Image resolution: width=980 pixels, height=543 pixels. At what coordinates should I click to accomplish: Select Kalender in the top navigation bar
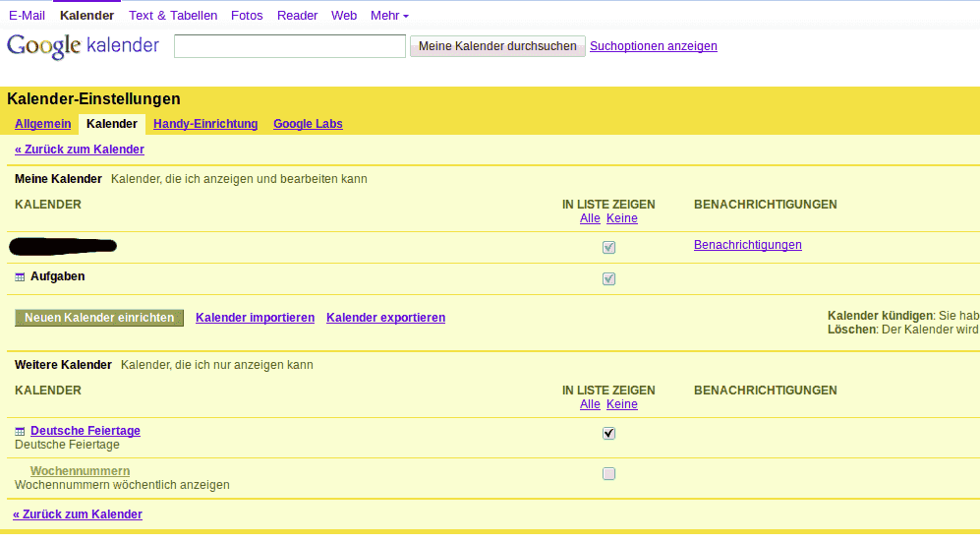86,16
